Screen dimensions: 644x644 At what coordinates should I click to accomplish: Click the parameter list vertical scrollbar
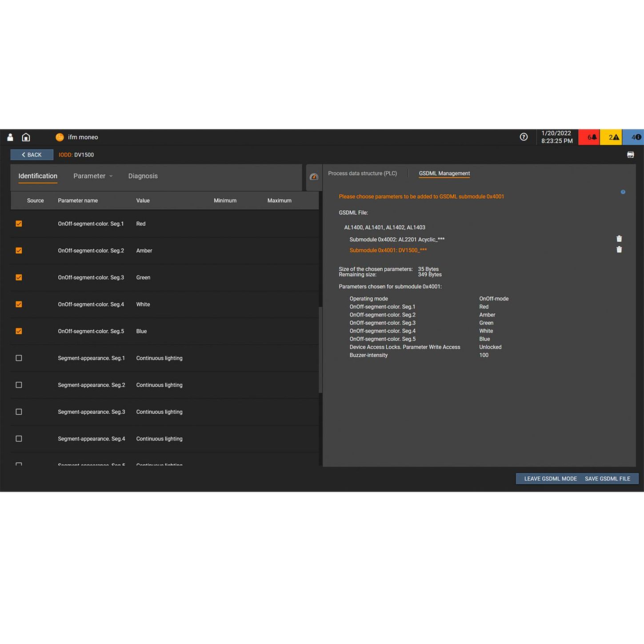pos(320,349)
